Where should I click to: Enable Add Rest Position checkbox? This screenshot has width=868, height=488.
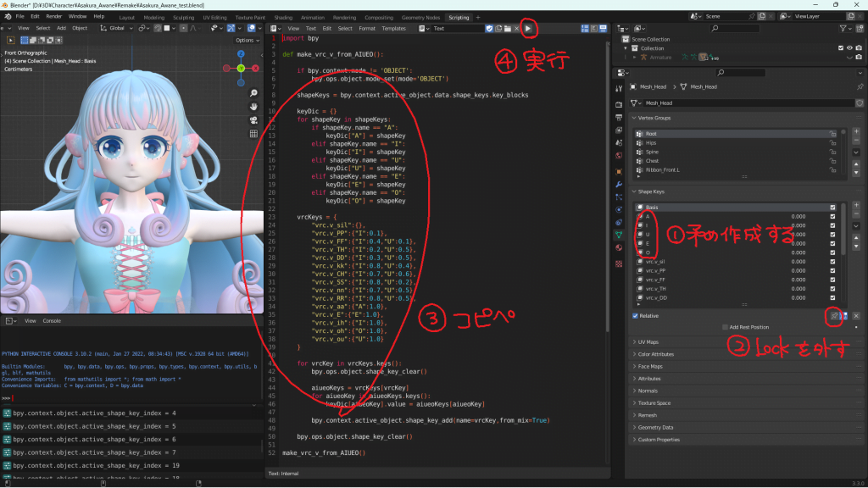tap(723, 327)
